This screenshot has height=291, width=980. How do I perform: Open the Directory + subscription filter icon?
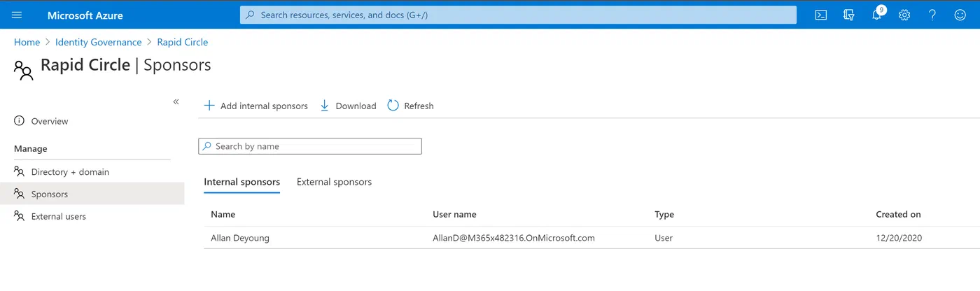pos(849,15)
